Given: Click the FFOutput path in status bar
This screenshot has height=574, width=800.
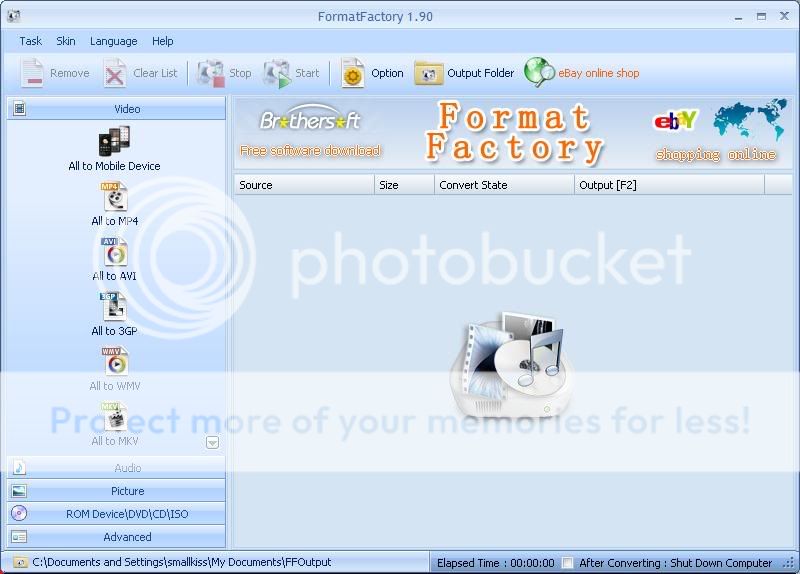Looking at the screenshot, I should 182,562.
